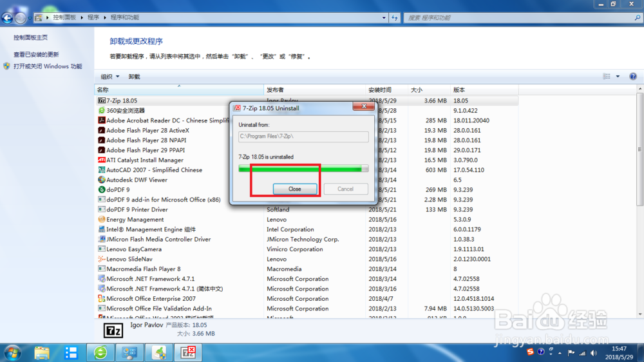Go back with the navigation back arrow
This screenshot has width=644, height=362.
pyautogui.click(x=7, y=17)
